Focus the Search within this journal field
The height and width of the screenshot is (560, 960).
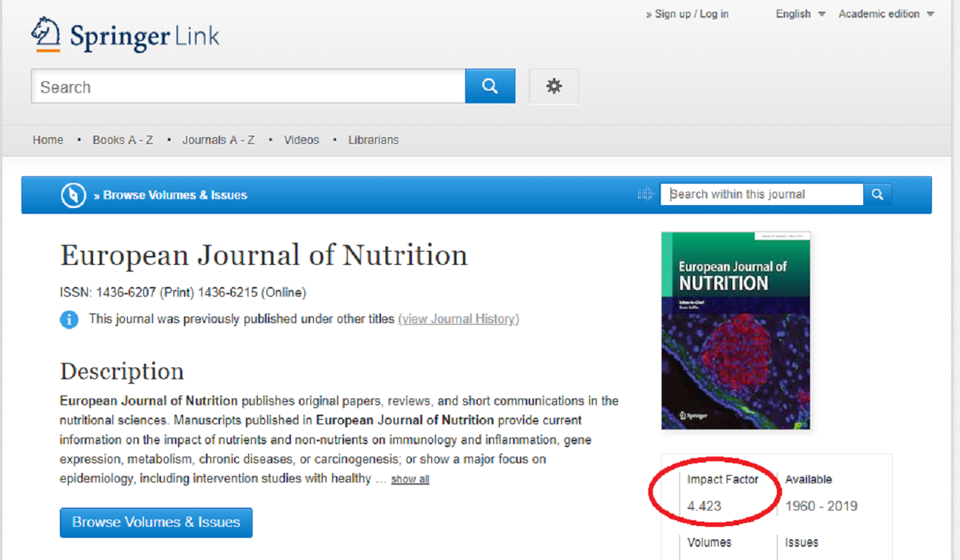coord(761,194)
